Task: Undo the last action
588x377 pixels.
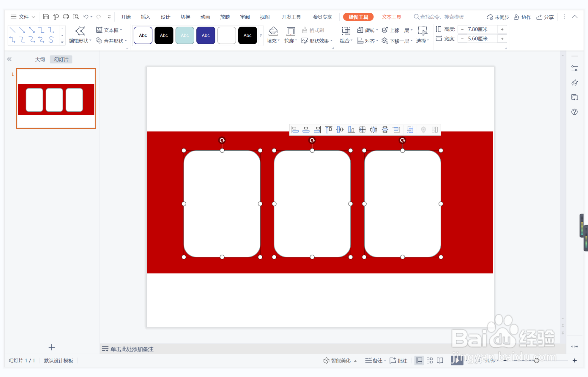Action: point(86,17)
